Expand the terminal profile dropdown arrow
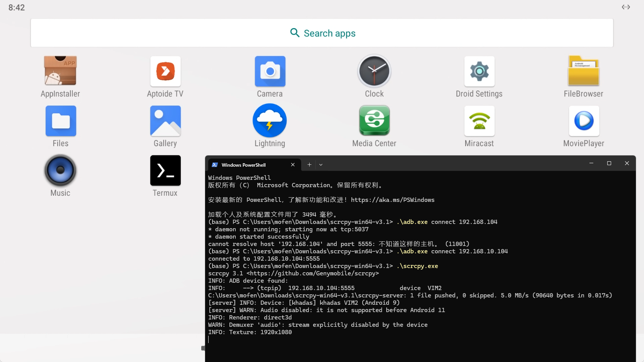644x362 pixels. [321, 165]
